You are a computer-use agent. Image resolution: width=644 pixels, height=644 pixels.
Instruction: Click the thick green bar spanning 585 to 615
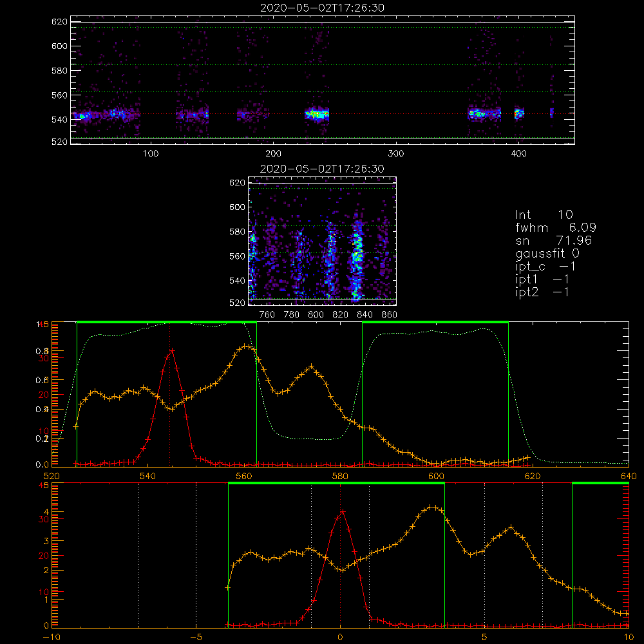pyautogui.click(x=435, y=323)
